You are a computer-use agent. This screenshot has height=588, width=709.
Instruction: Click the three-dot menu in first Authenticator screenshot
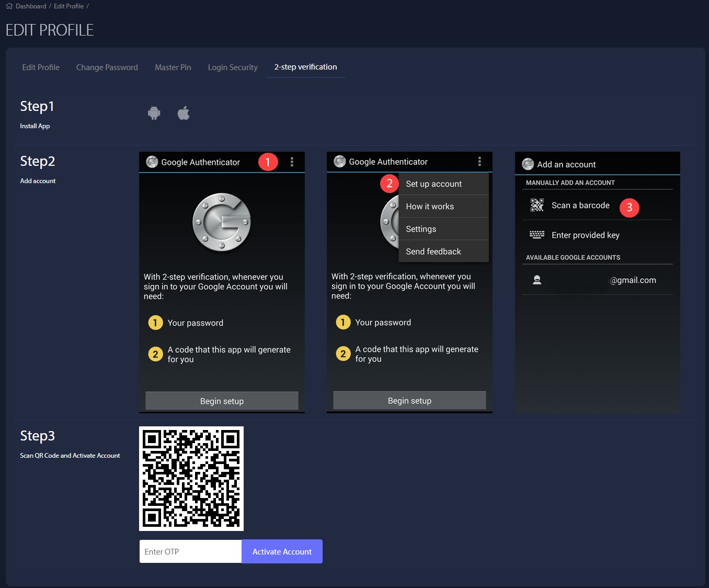tap(292, 162)
